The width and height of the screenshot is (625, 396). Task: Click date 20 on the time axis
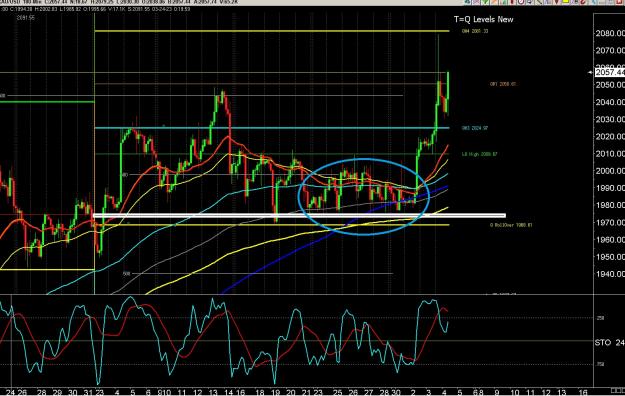point(291,392)
